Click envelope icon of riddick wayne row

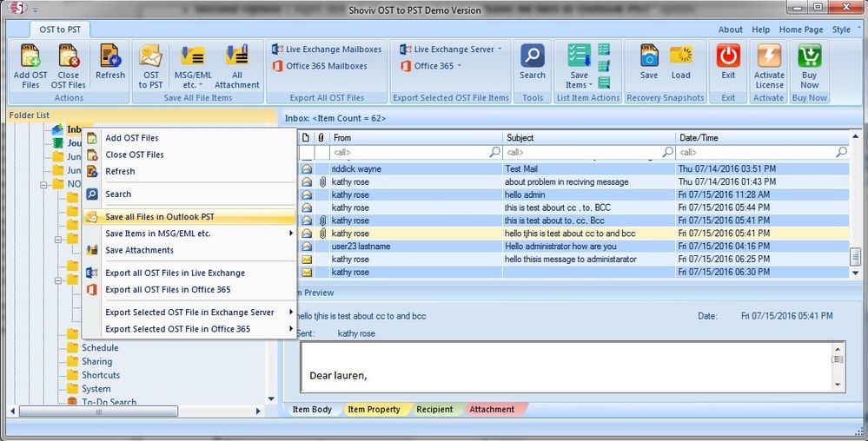(307, 168)
